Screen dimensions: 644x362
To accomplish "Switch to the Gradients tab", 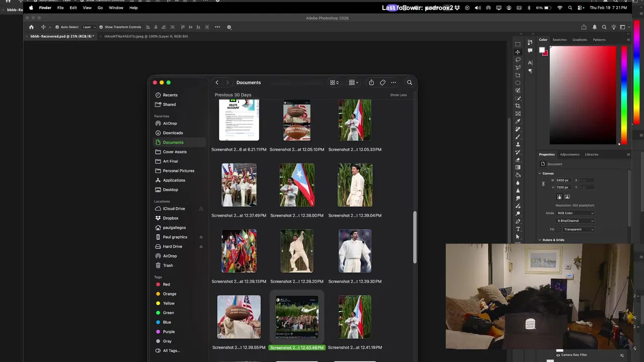I will [x=580, y=40].
